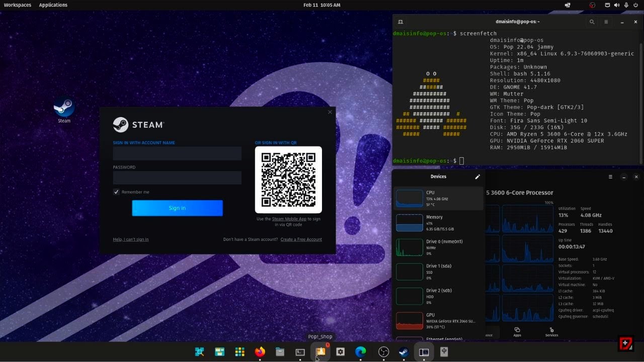Click the edit pencil in Devices panel
Viewport: 644px width, 362px height.
click(x=477, y=176)
